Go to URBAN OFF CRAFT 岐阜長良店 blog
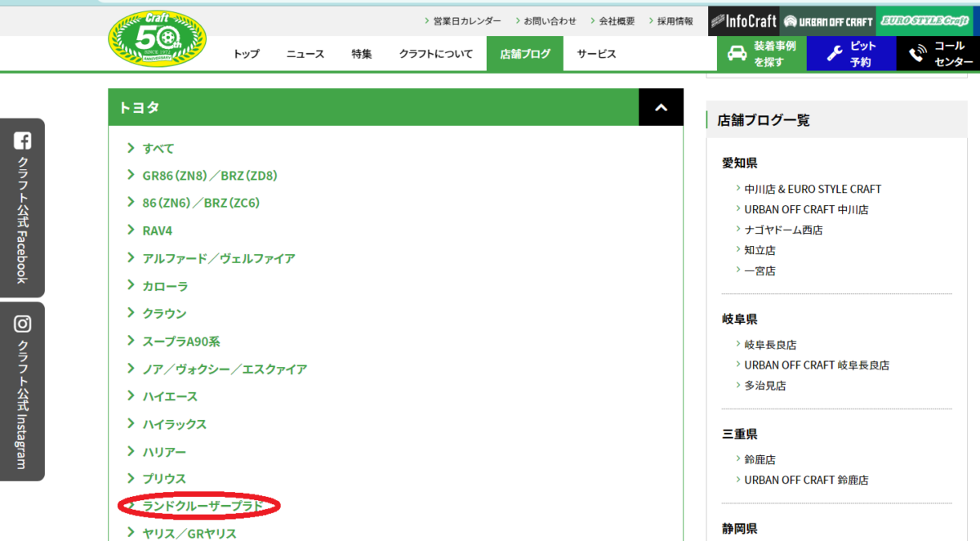The image size is (980, 541). [x=817, y=365]
